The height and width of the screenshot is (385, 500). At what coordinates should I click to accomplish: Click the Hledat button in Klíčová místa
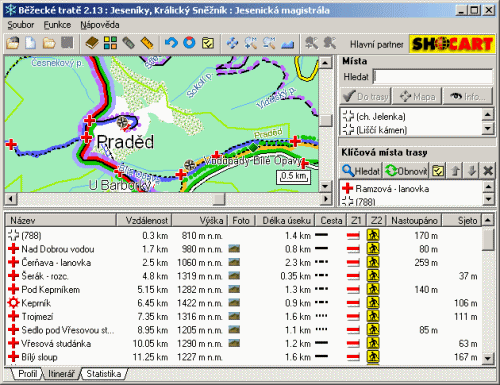click(x=361, y=171)
